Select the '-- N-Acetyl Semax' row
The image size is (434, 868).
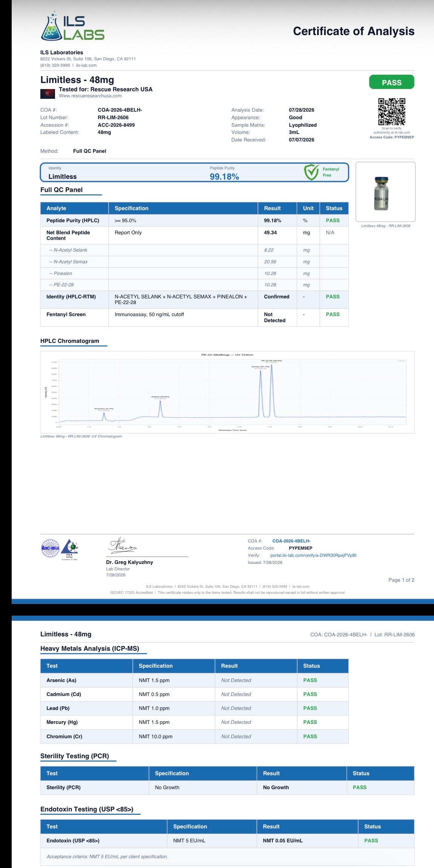[x=194, y=262]
